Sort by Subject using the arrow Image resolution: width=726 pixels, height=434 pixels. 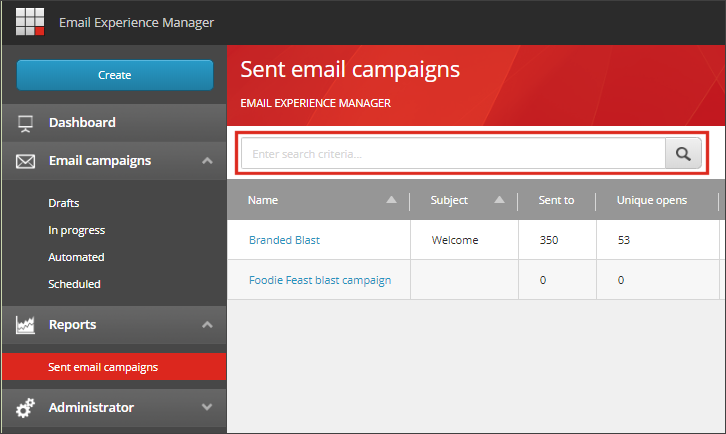(x=499, y=200)
